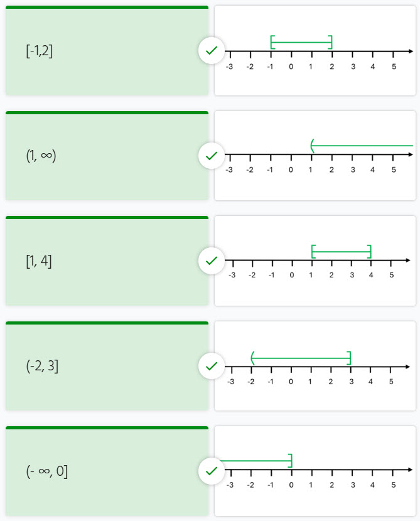
Task: Click the checkmark icon beside the (-∞, 0] card
Action: 212,470
